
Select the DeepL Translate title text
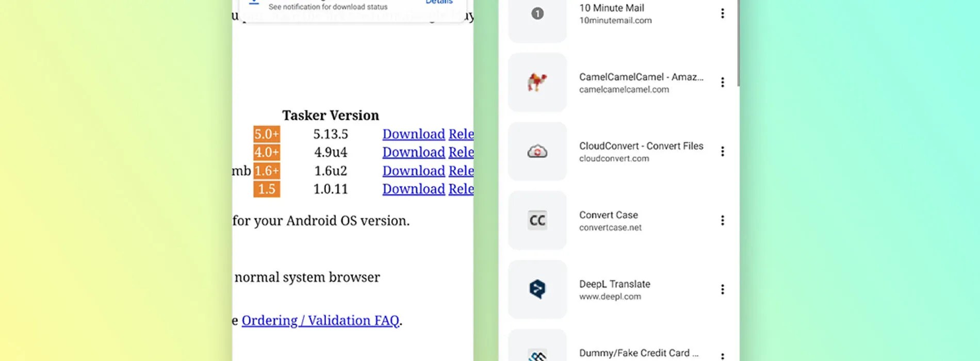pos(614,284)
